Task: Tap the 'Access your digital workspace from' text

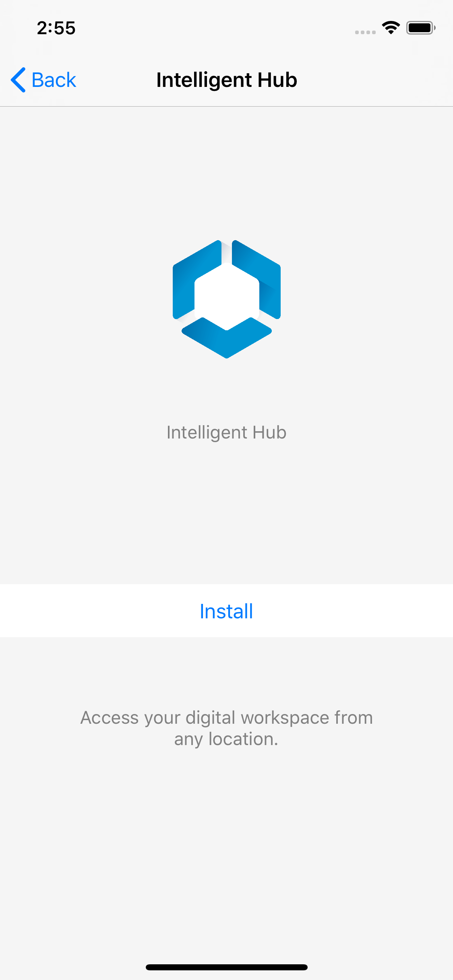Action: [227, 718]
